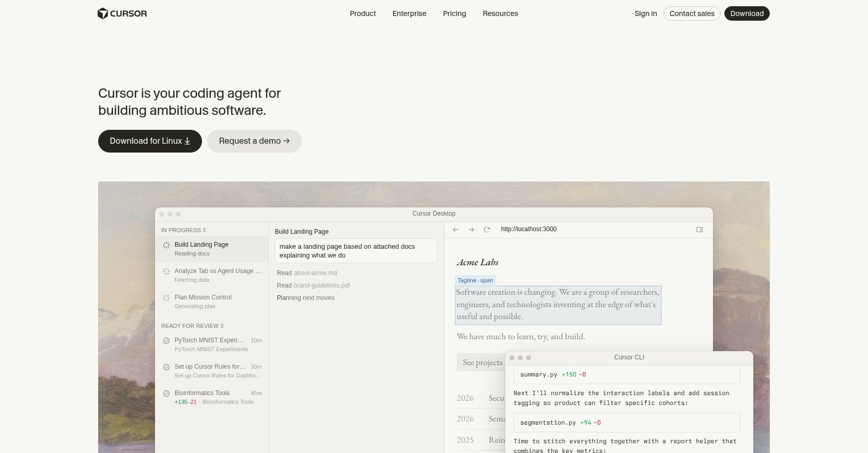The height and width of the screenshot is (453, 868).
Task: Click the Read brand-guidelines.pdf step
Action: click(313, 285)
